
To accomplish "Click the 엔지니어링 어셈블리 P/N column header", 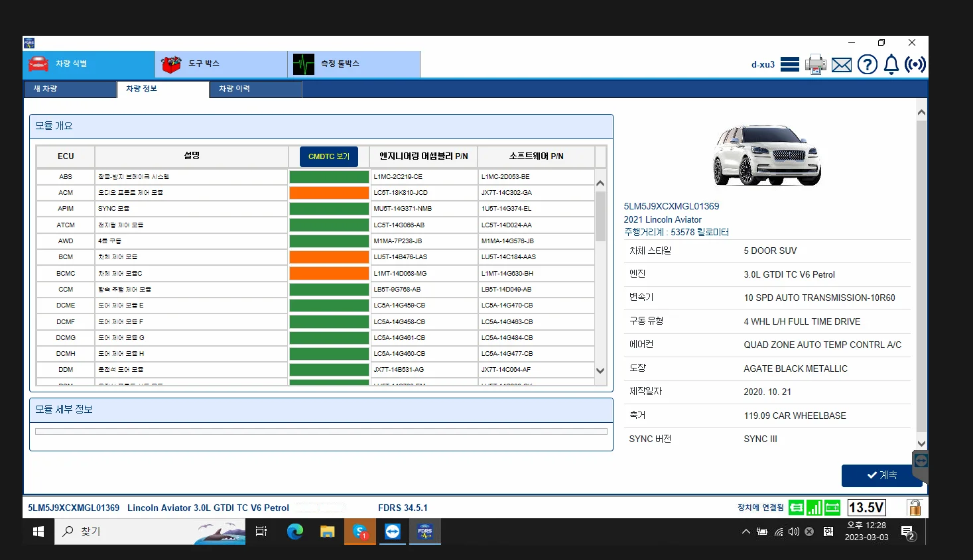I will [424, 156].
